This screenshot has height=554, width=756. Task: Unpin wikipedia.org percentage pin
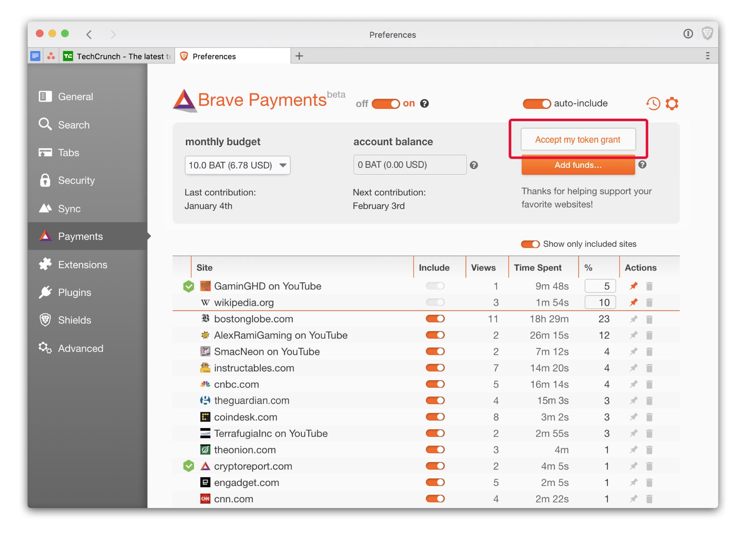(x=633, y=302)
